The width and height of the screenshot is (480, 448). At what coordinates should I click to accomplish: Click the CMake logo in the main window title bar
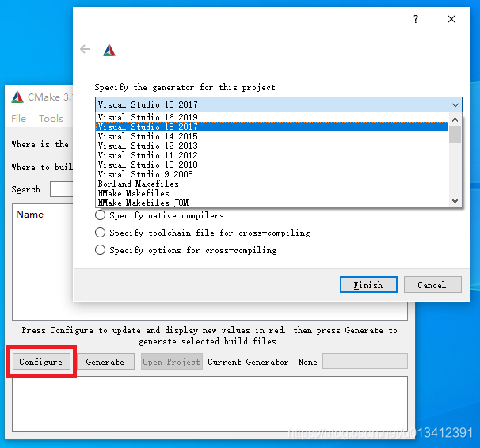tap(17, 97)
